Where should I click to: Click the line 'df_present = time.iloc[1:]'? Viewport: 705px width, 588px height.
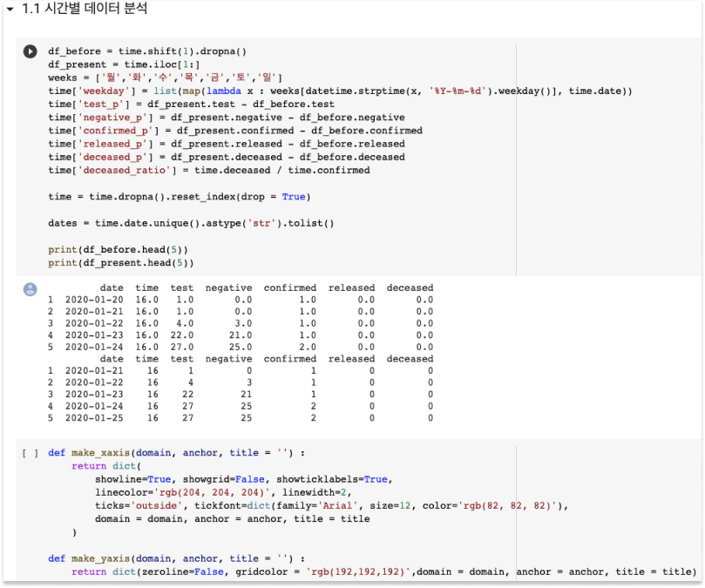point(124,64)
